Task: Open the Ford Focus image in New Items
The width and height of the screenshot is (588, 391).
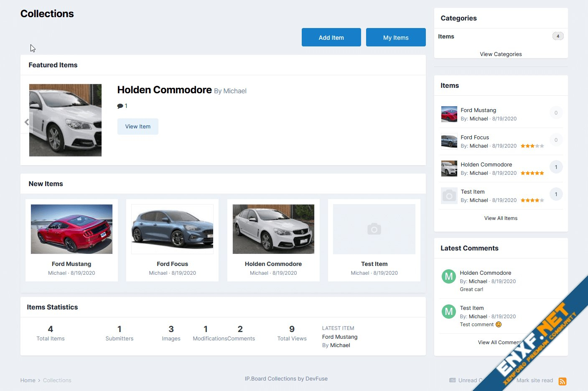Action: click(172, 229)
